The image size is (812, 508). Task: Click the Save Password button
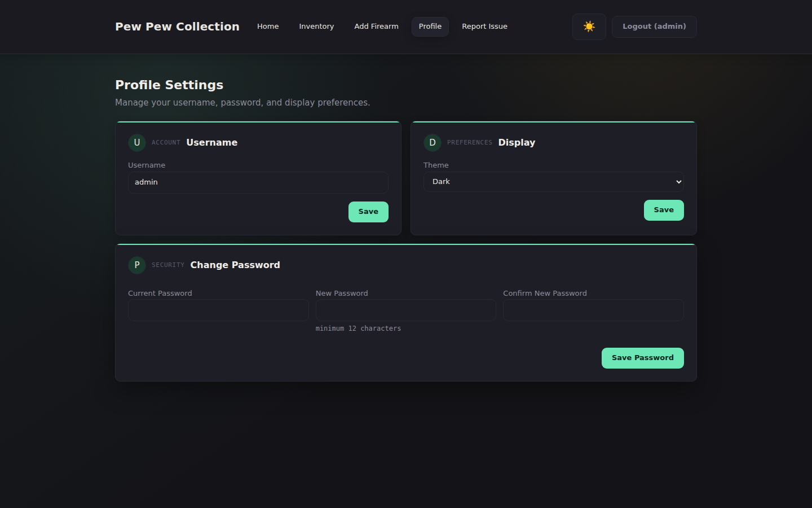coord(642,358)
